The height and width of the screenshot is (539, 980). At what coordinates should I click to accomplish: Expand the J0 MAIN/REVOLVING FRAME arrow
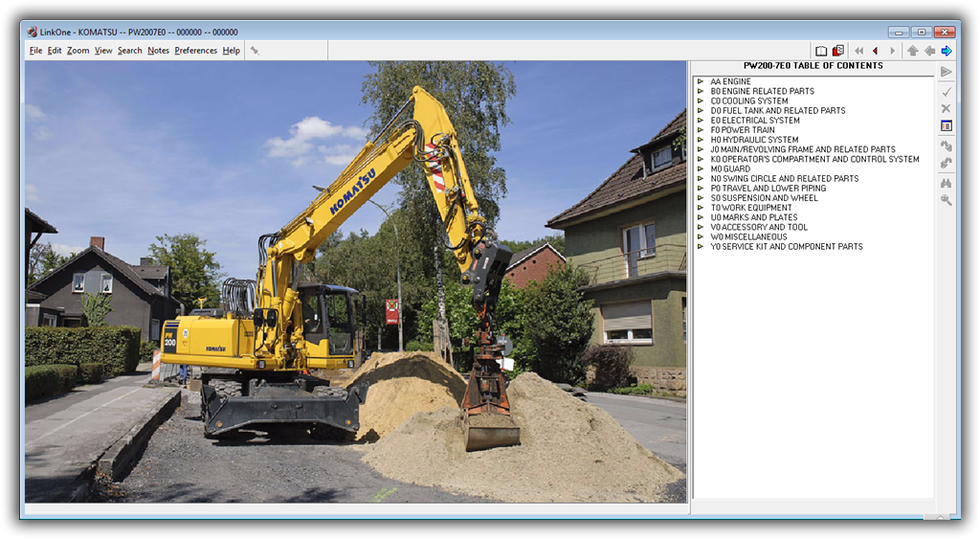coord(701,149)
